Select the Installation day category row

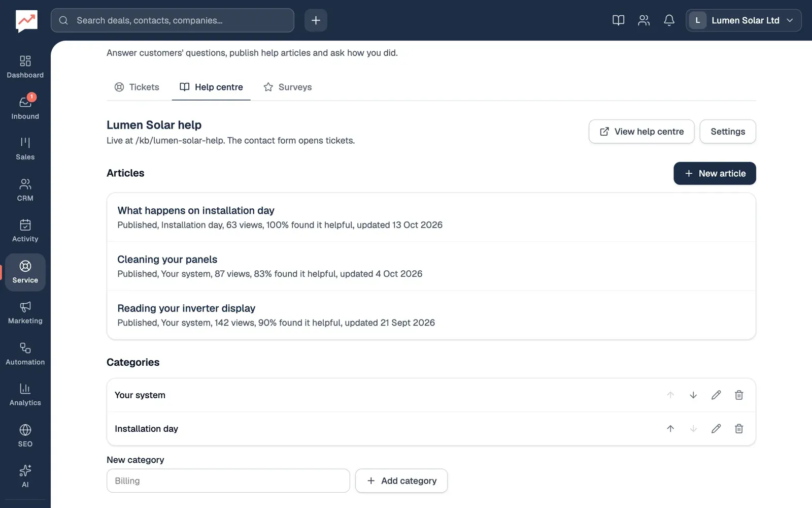tap(431, 429)
